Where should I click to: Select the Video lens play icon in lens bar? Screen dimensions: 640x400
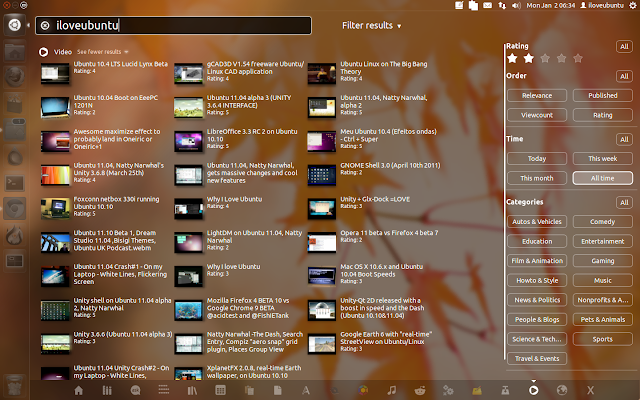[533, 391]
